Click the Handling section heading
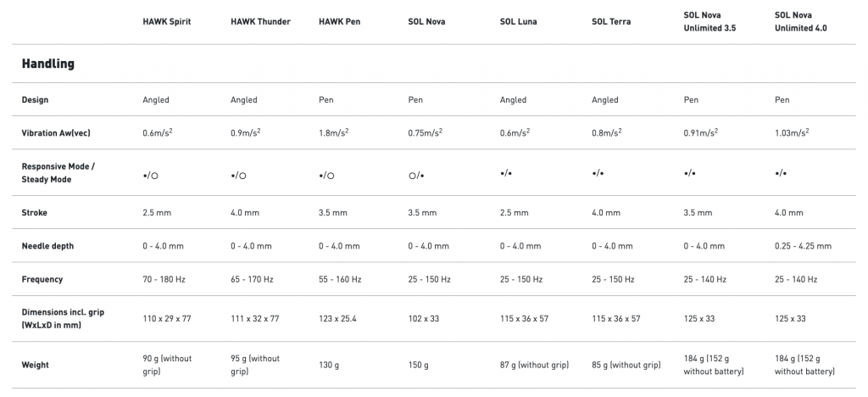 point(48,64)
